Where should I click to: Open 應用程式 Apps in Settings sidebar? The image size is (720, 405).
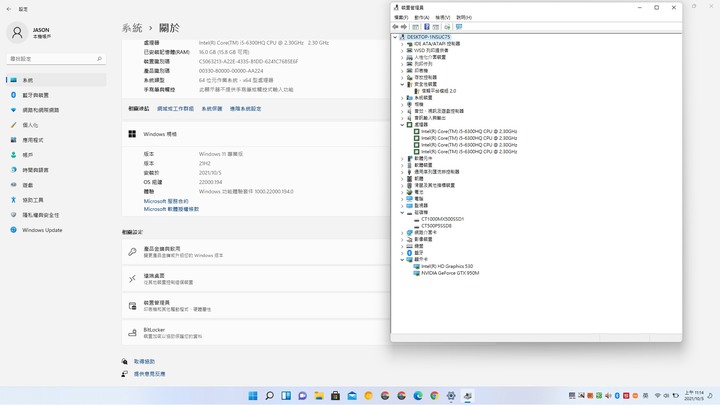tap(56, 140)
